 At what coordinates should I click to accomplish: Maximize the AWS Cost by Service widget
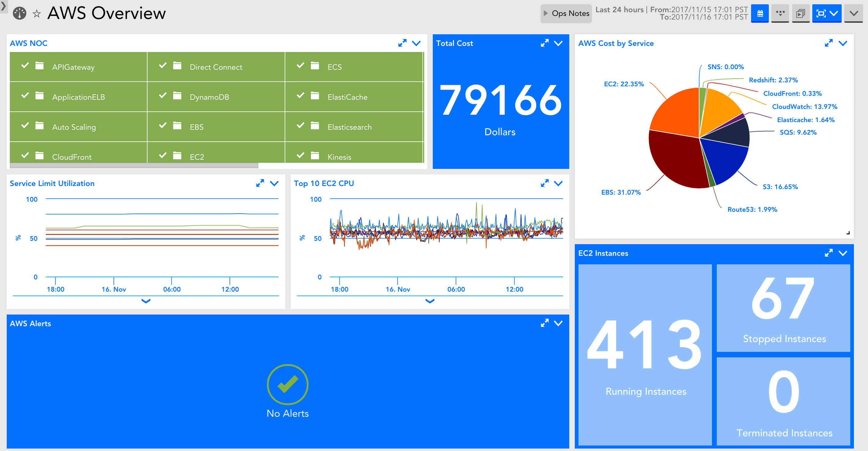click(x=829, y=43)
